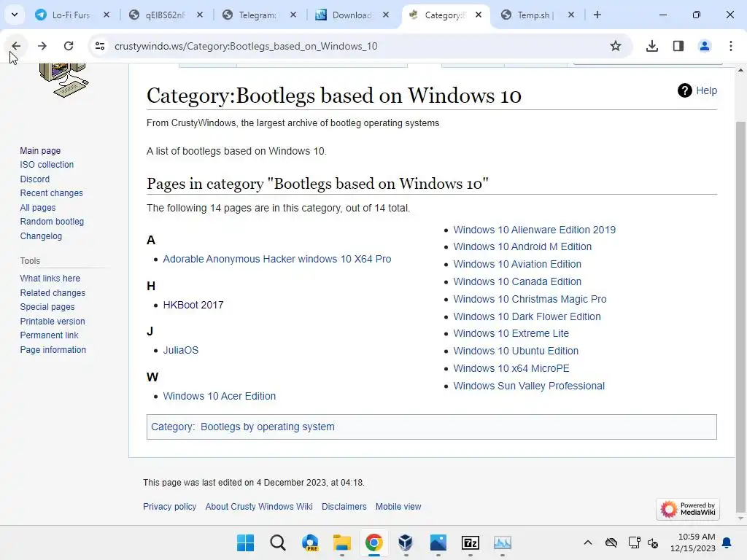This screenshot has height=560, width=747.
Task: Open the Discord sidebar link
Action: pyautogui.click(x=35, y=179)
